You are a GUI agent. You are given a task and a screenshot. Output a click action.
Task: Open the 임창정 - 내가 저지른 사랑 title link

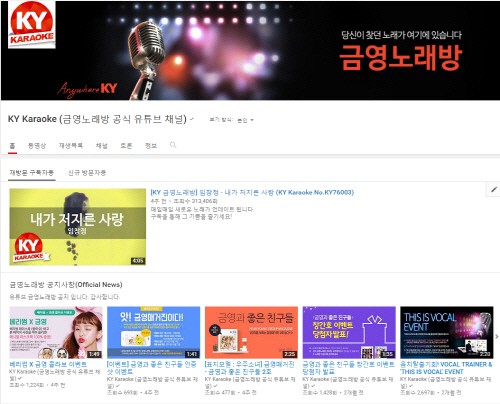[252, 192]
